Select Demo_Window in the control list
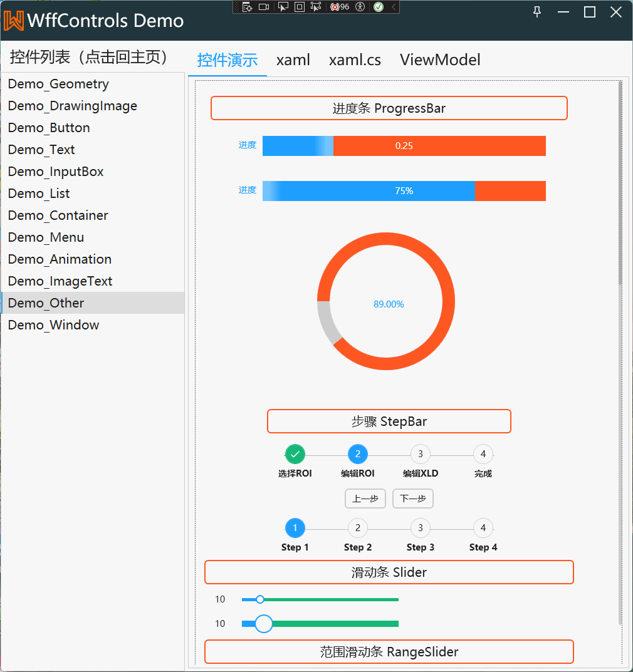Screen dimensions: 633x672 coord(93,324)
